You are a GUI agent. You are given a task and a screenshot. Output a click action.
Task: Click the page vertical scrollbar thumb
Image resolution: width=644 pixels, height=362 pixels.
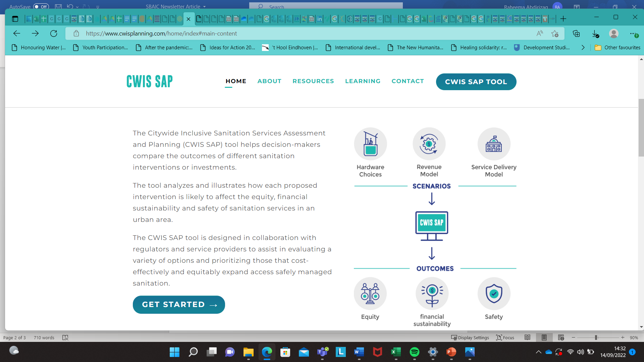(641, 128)
